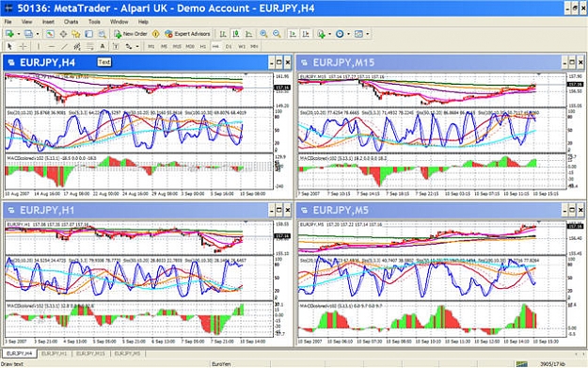
Task: Expand the Indicators dropdown arrow
Action: [x=329, y=34]
